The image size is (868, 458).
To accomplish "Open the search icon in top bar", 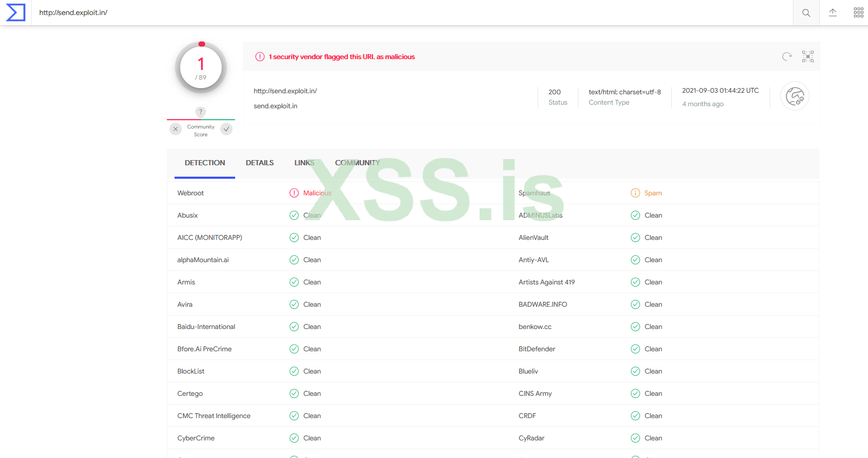I will click(x=806, y=13).
